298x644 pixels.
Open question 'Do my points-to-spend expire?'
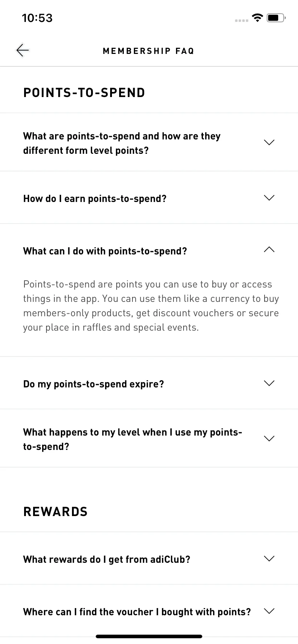coord(149,383)
